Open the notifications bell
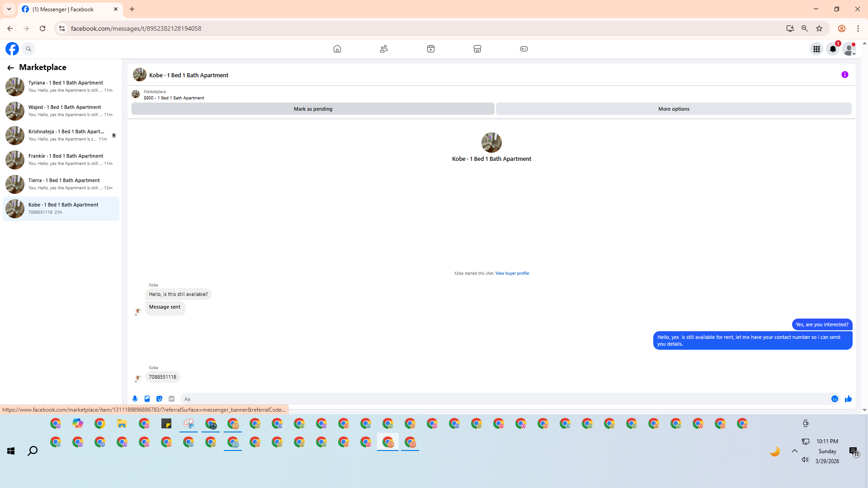 [x=833, y=49]
